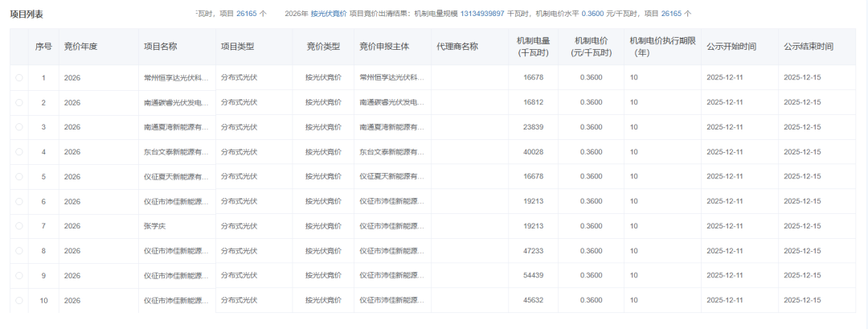Open project 张学庆 in row 7
Viewport: 868px width, 329px height.
click(x=156, y=227)
